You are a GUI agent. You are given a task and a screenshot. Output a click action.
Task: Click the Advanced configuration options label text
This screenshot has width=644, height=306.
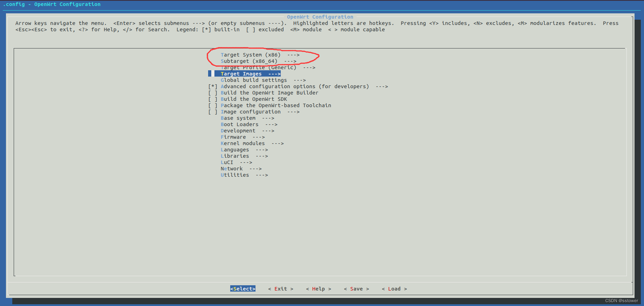(x=295, y=86)
